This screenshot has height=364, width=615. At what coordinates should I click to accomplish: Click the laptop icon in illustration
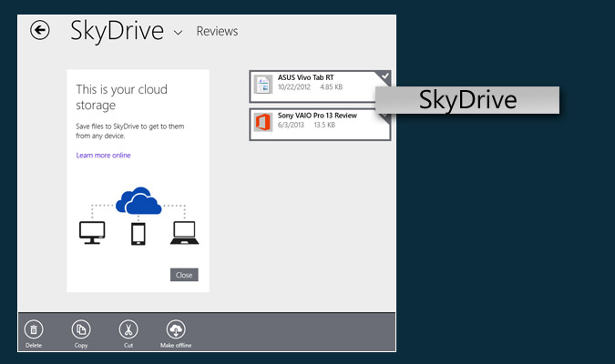click(185, 234)
